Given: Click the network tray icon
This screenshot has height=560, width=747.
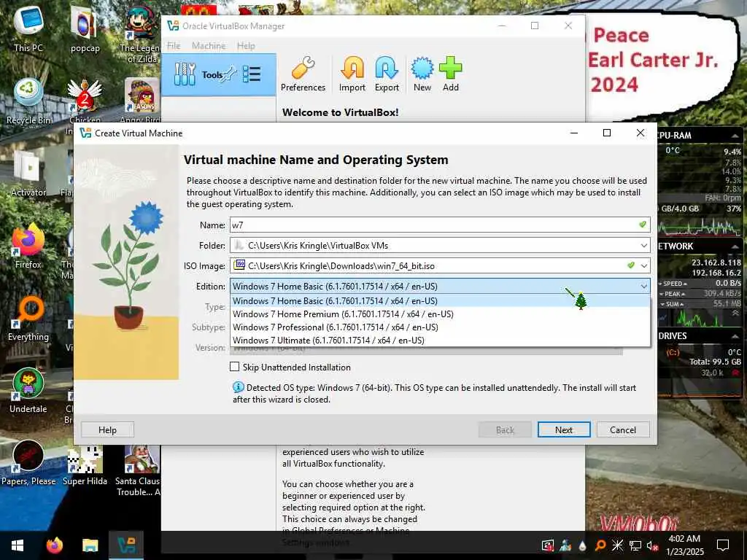Looking at the screenshot, I should pos(635,545).
